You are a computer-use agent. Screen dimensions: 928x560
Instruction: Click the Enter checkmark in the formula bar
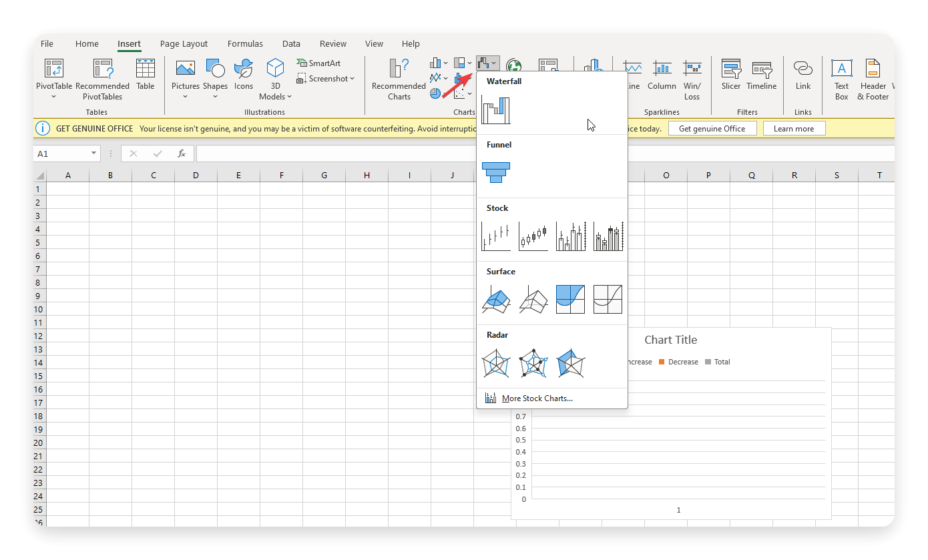pos(158,154)
